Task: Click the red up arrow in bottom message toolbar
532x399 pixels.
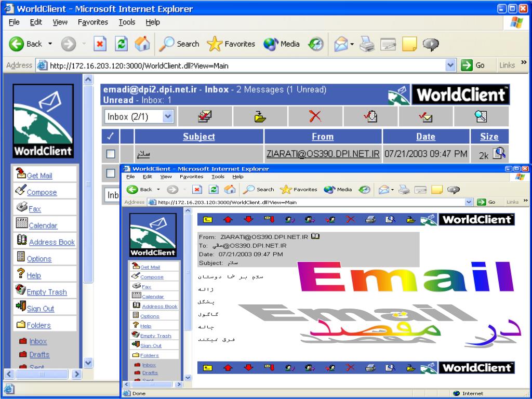Action: 228,368
